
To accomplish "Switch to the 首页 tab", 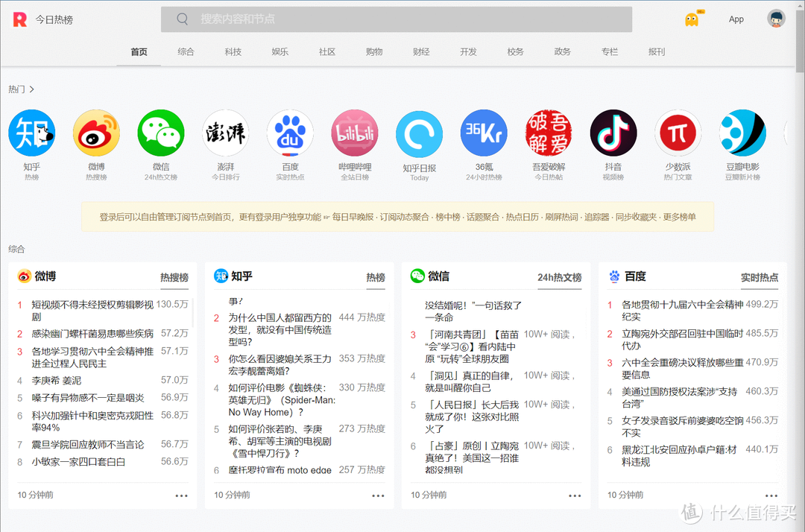I will pos(139,52).
